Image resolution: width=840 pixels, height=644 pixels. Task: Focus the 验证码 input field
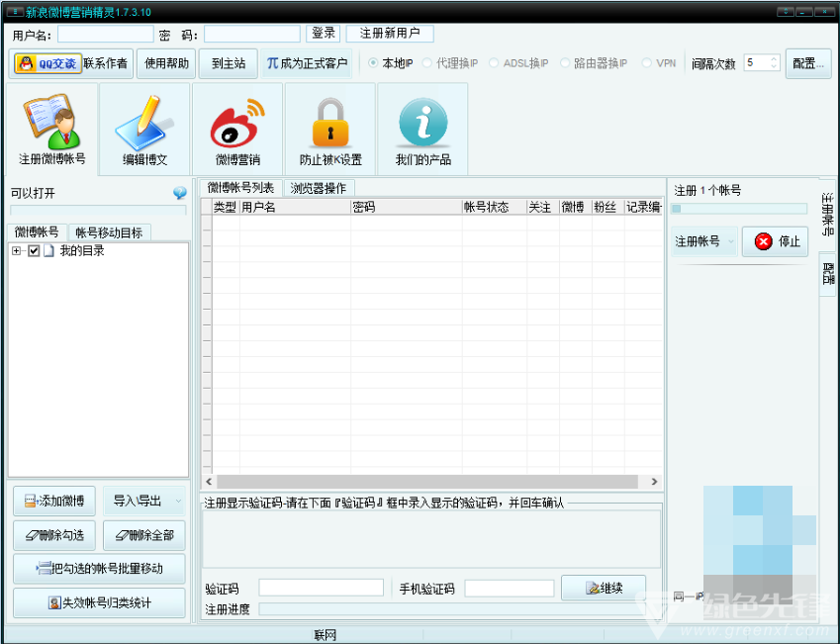pos(321,588)
